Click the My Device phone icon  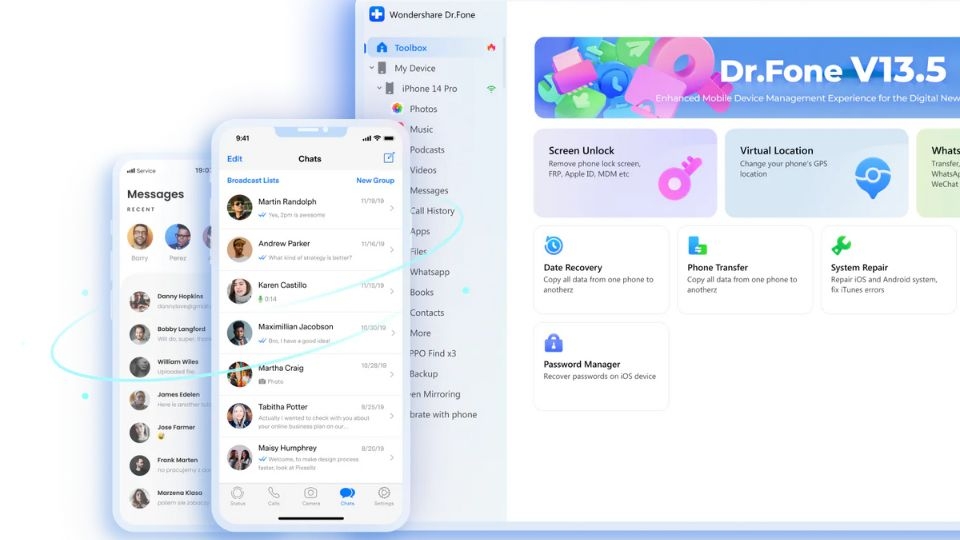pos(382,68)
